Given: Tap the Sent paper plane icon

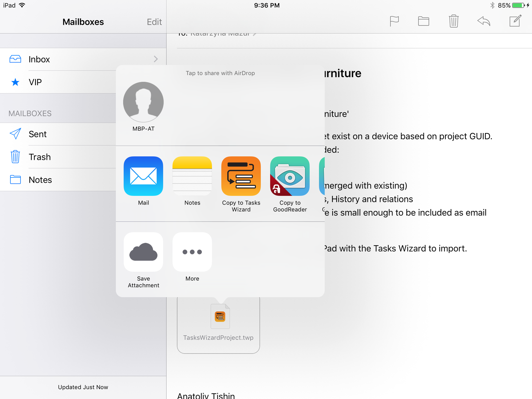Looking at the screenshot, I should click(15, 134).
